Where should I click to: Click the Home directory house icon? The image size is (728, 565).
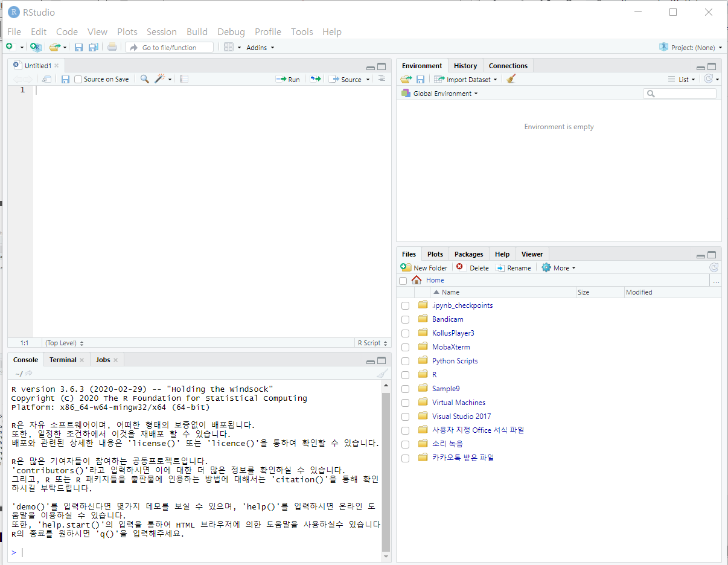417,280
